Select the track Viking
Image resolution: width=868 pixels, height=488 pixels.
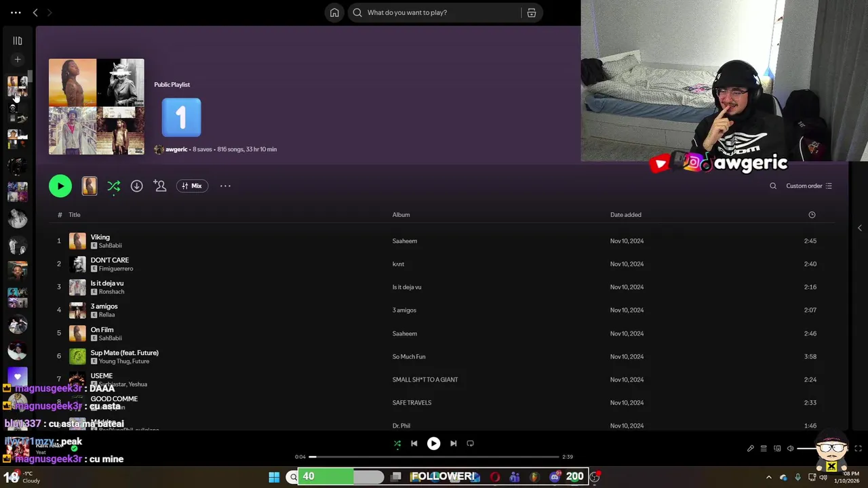pos(100,237)
